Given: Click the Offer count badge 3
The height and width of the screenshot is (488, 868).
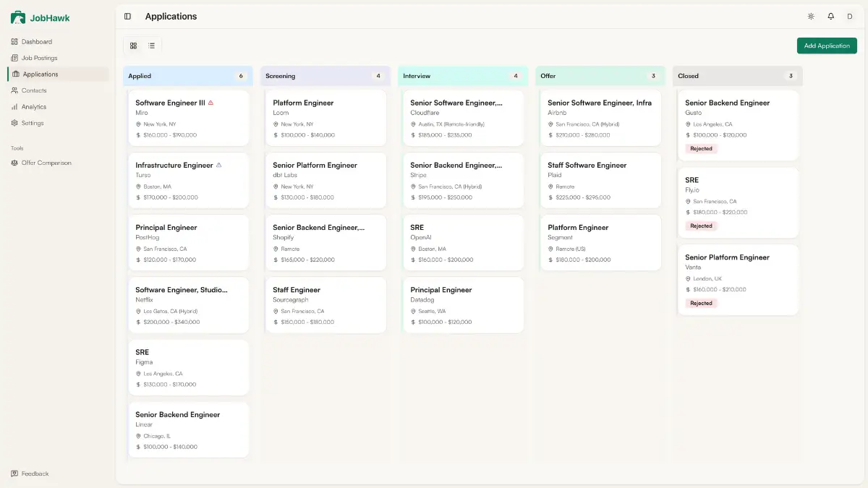Looking at the screenshot, I should [x=653, y=76].
